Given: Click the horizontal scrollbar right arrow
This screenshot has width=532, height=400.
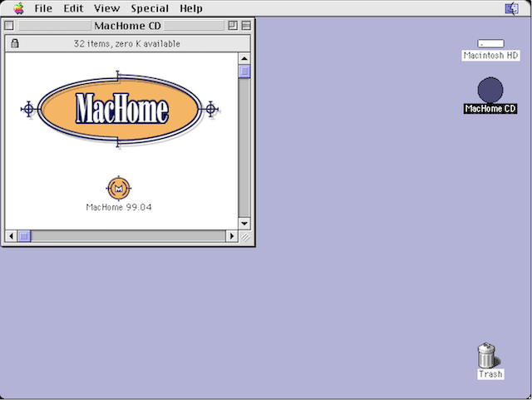Looking at the screenshot, I should [x=232, y=235].
